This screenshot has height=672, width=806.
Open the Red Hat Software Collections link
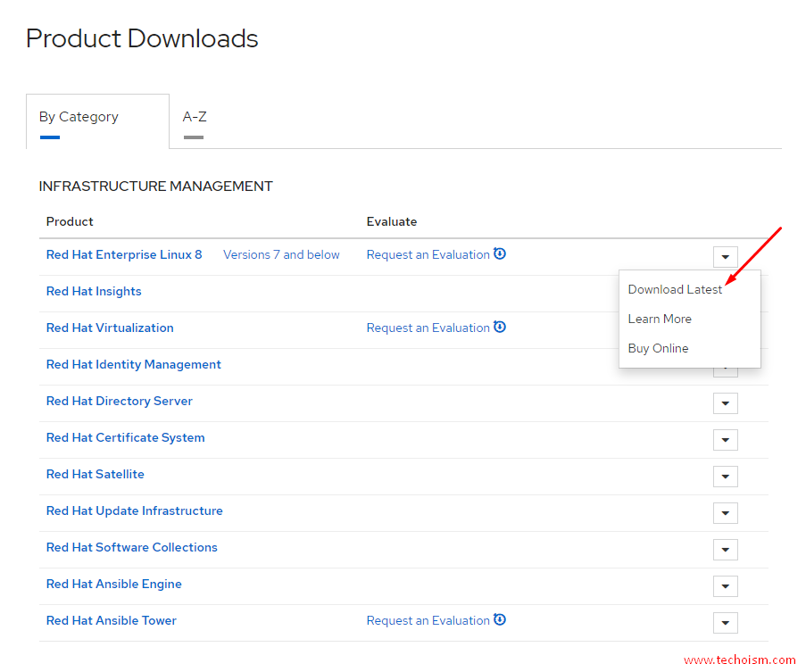(131, 547)
